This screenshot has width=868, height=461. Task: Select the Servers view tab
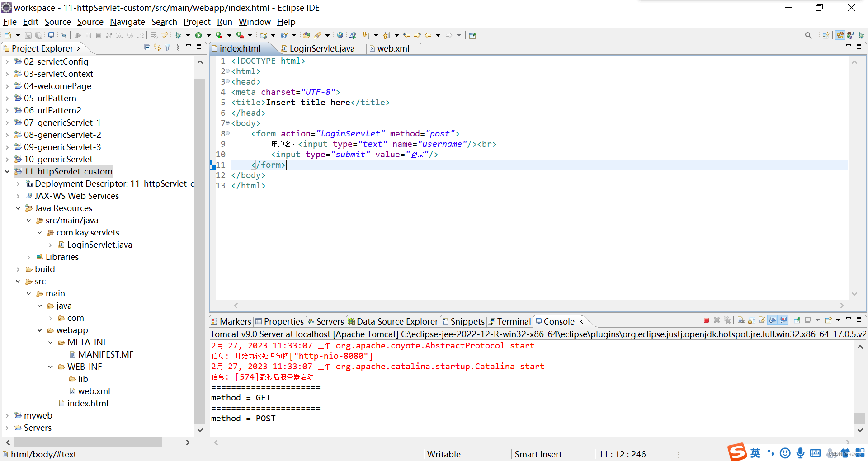pos(330,321)
